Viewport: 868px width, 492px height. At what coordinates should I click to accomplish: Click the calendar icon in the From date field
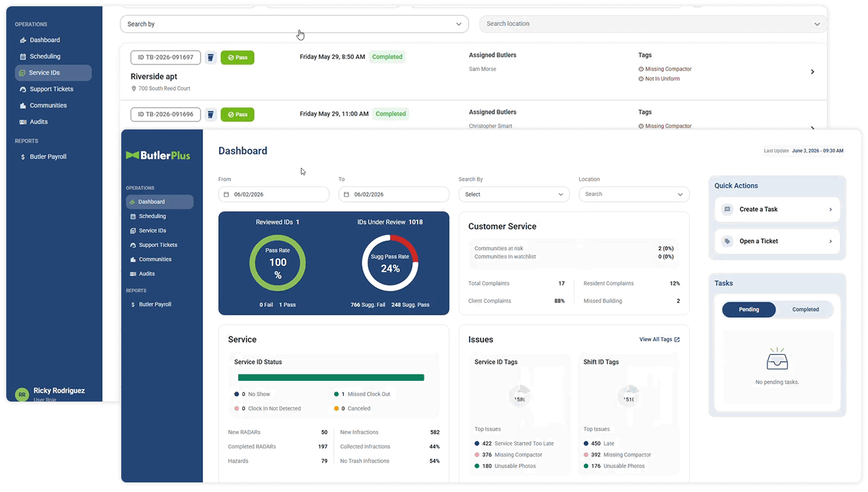coord(226,195)
